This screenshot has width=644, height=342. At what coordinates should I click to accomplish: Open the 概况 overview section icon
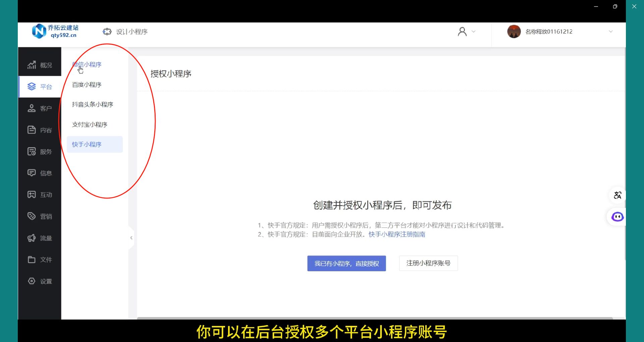pyautogui.click(x=32, y=65)
